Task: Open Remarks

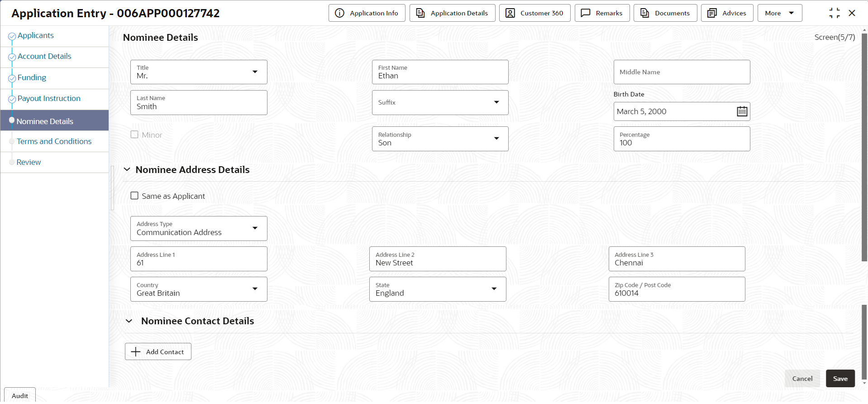Action: (x=602, y=13)
